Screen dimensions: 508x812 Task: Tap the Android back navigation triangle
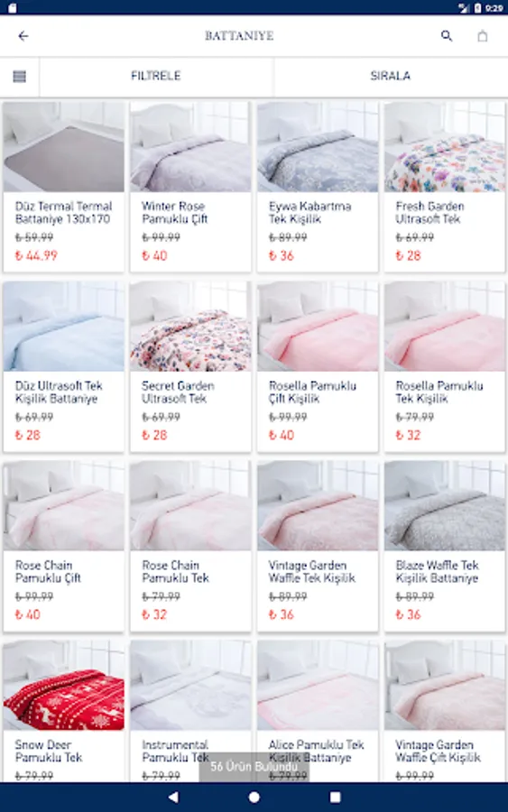[x=173, y=797]
